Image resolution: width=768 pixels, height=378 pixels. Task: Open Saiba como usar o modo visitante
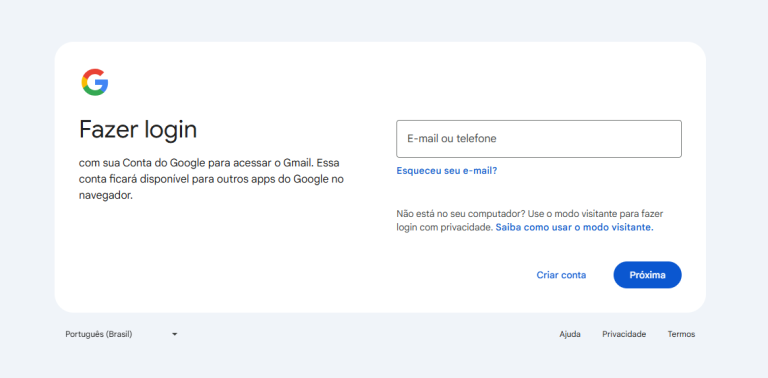coord(575,228)
